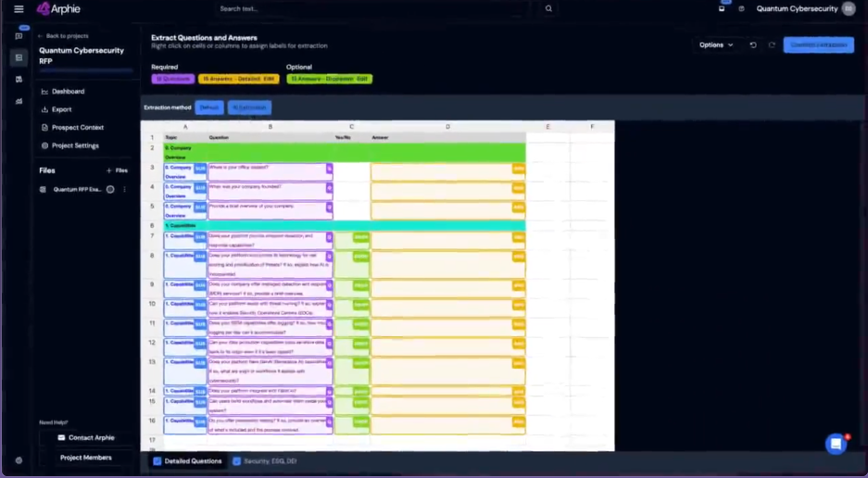The height and width of the screenshot is (478, 868).
Task: Open the library rail icon
Action: (19, 80)
